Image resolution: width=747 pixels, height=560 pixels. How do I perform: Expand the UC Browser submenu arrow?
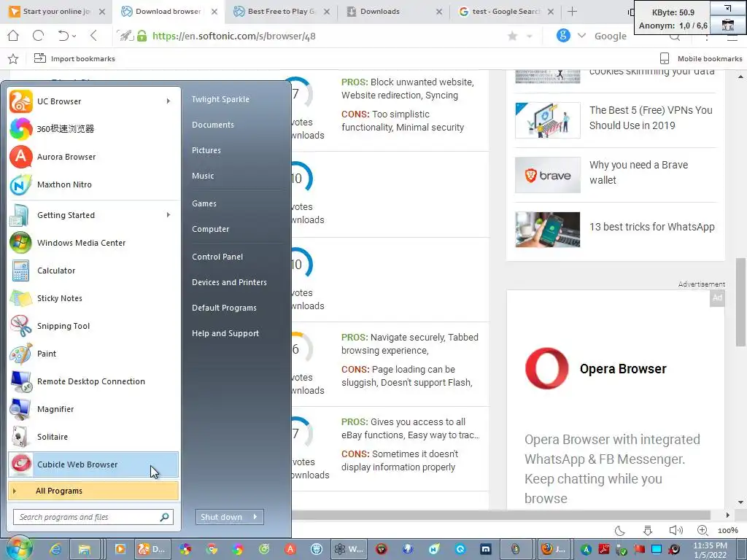tap(169, 101)
